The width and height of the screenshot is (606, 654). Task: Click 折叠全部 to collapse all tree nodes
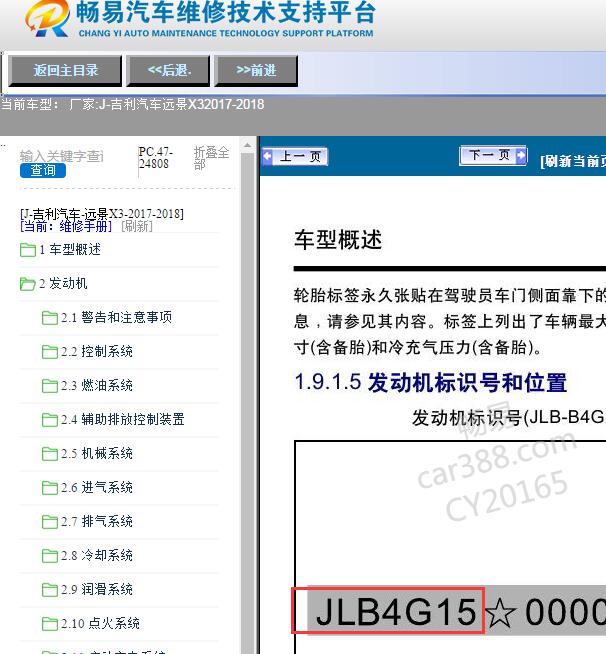211,158
